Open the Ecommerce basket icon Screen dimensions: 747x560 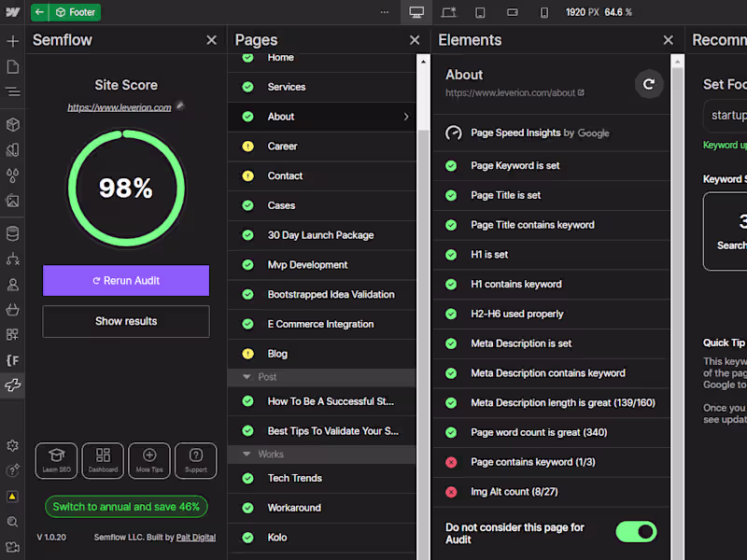tap(13, 310)
